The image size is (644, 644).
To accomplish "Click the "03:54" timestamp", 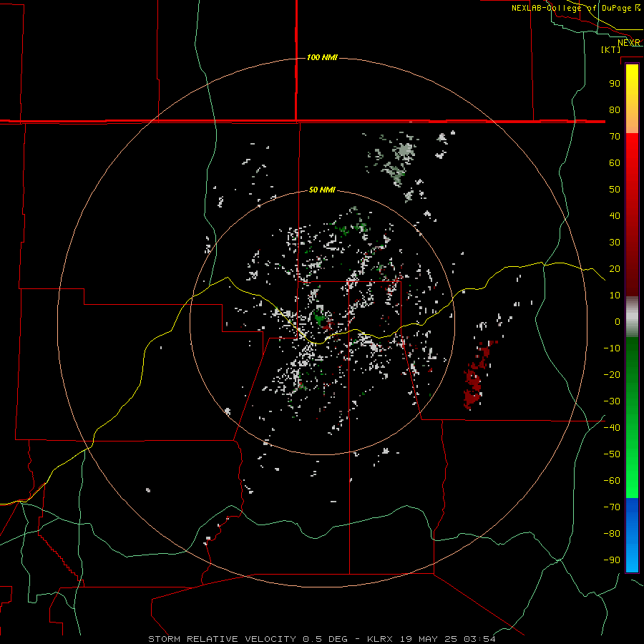I will click(479, 639).
